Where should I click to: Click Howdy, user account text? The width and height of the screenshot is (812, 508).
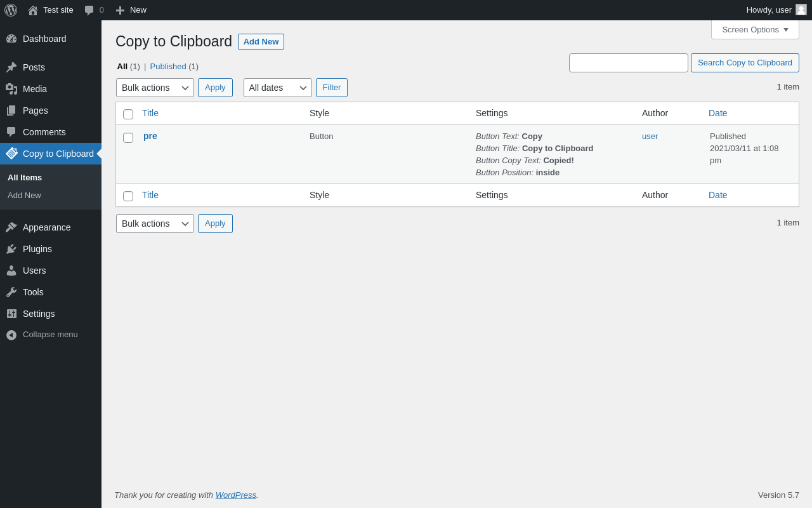tap(769, 10)
